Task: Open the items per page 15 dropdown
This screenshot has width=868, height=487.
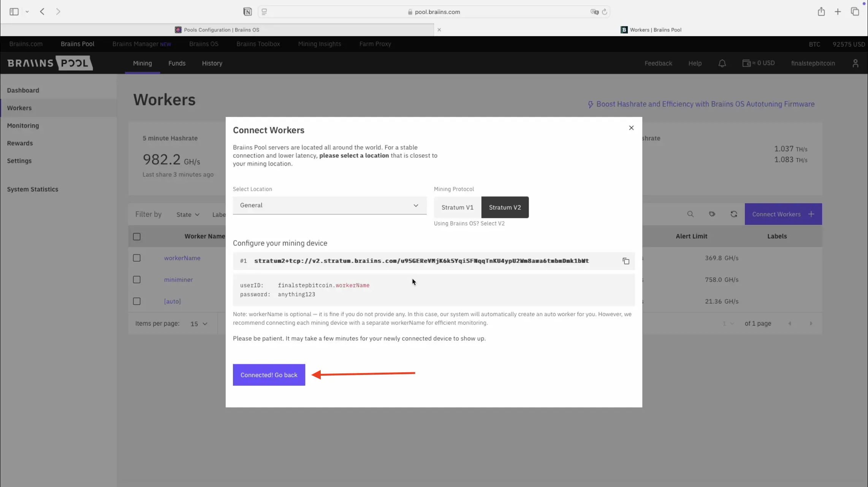Action: (x=199, y=324)
